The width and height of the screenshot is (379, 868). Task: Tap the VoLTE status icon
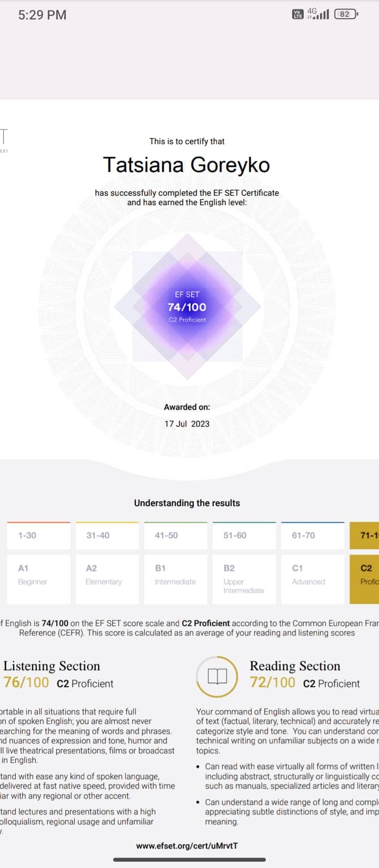point(298,14)
